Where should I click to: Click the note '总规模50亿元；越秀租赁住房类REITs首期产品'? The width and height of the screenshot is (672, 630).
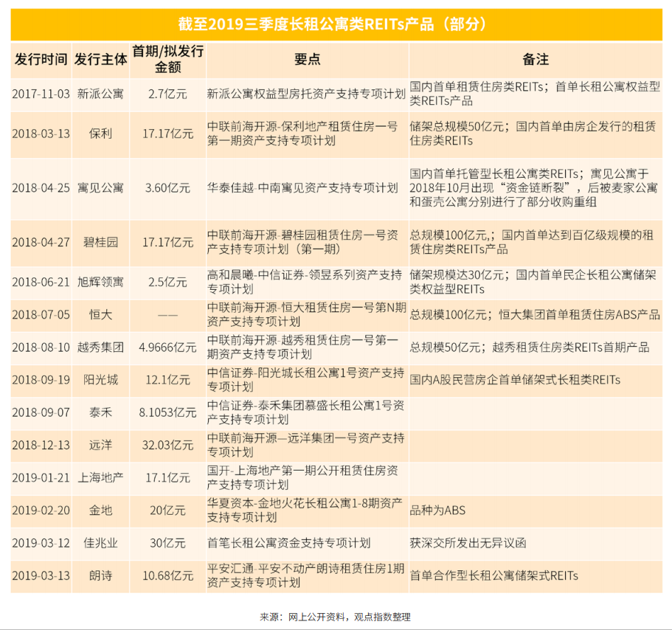point(530,347)
